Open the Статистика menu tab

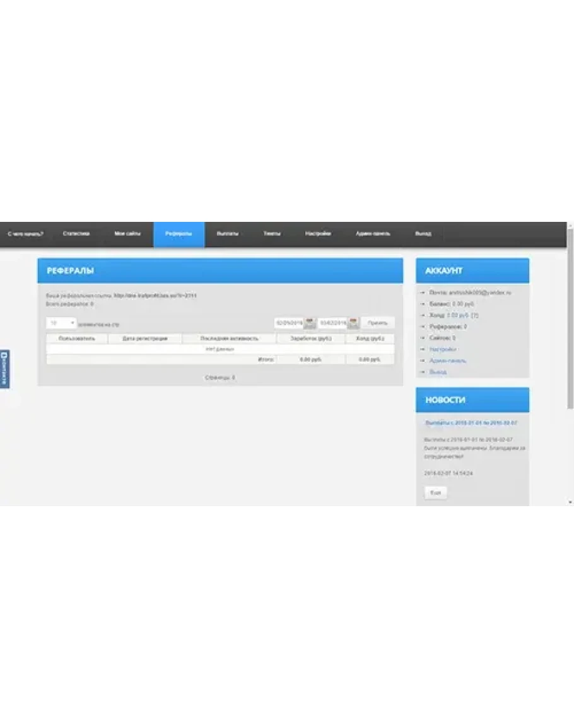coord(76,234)
